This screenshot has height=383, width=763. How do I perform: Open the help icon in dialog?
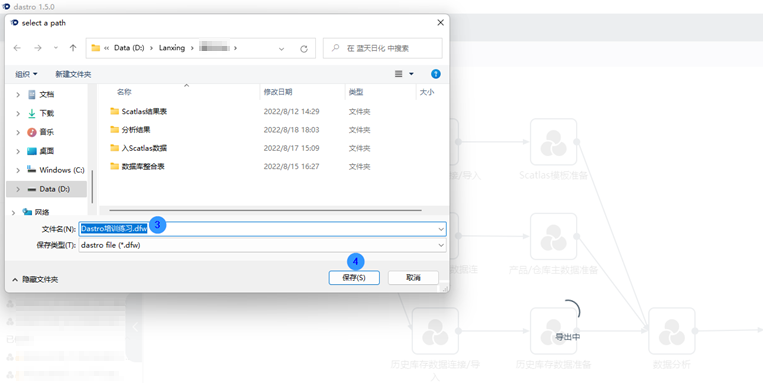(436, 74)
